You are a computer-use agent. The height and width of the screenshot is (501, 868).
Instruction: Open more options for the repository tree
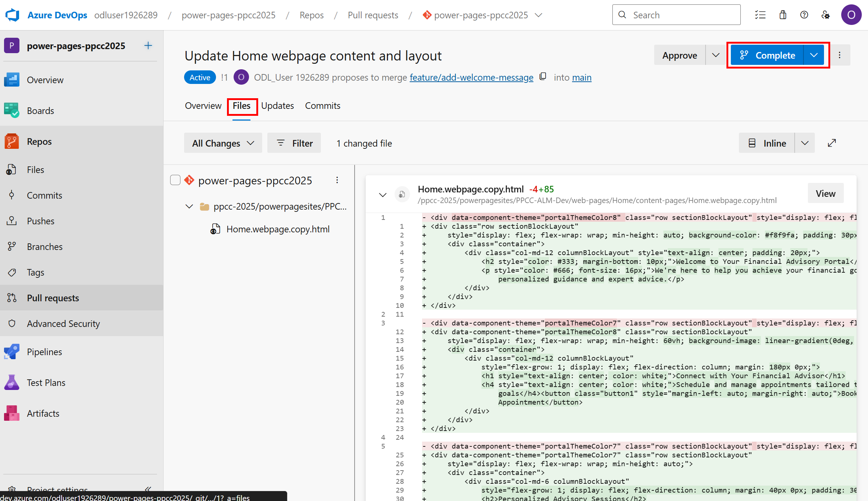337,180
